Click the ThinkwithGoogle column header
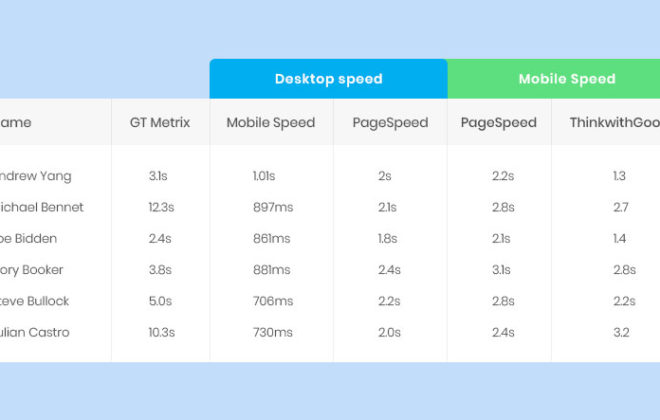 point(615,122)
